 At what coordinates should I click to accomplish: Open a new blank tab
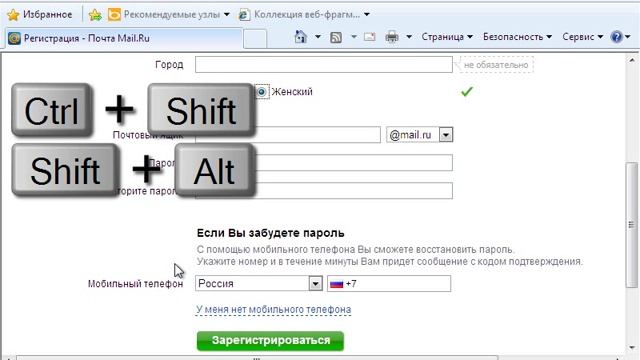255,39
